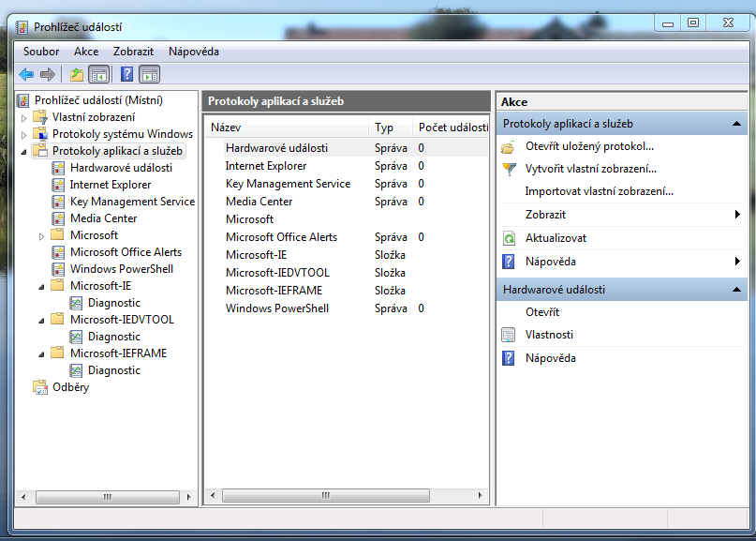This screenshot has height=541, width=756.
Task: Click Importovat vlastní zobrazení action
Action: pyautogui.click(x=599, y=191)
